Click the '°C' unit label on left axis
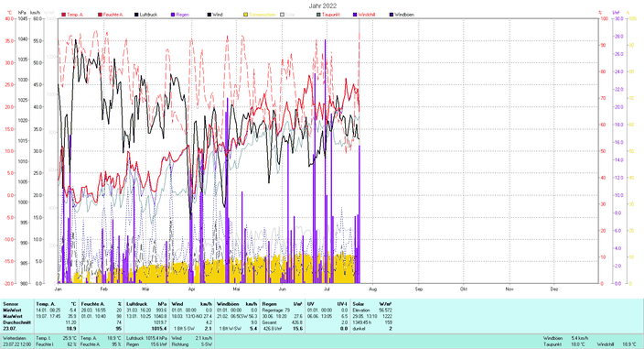Screen dimensions: 644x349 9,13
